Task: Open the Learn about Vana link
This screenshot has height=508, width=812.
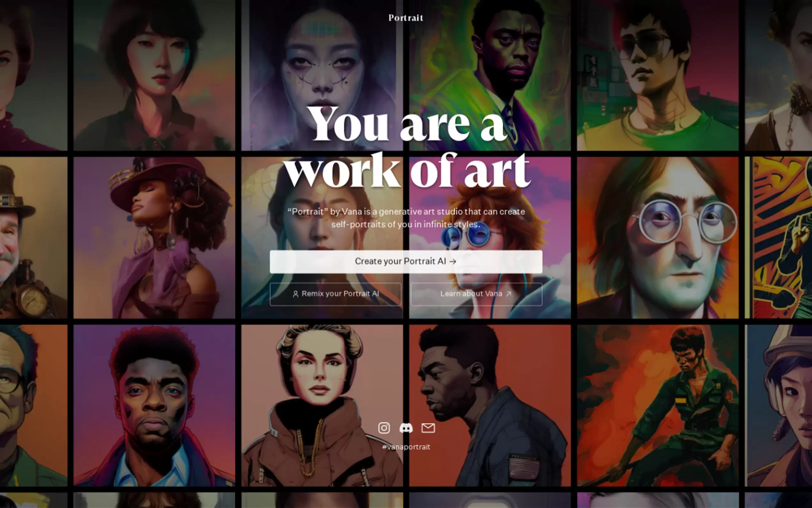Action: click(476, 294)
